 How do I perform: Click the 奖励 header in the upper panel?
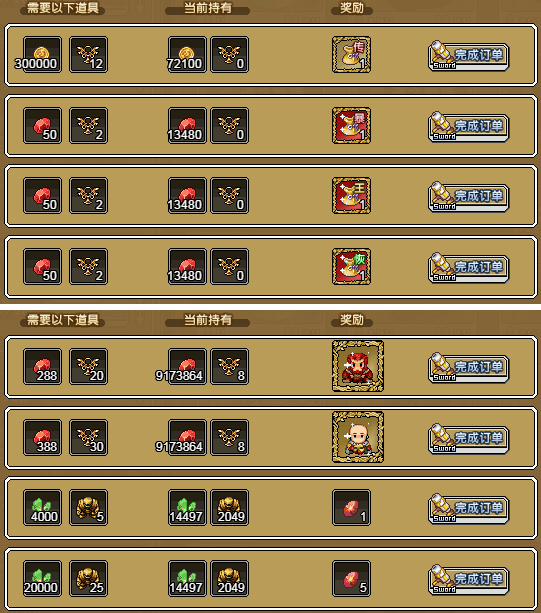[352, 8]
